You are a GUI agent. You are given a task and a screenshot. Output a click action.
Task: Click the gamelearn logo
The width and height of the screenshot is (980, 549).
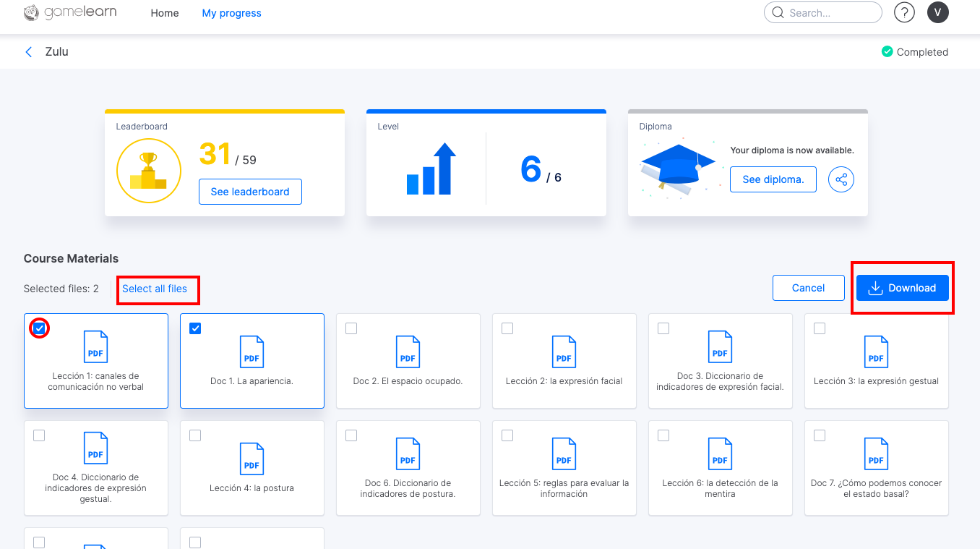point(70,13)
